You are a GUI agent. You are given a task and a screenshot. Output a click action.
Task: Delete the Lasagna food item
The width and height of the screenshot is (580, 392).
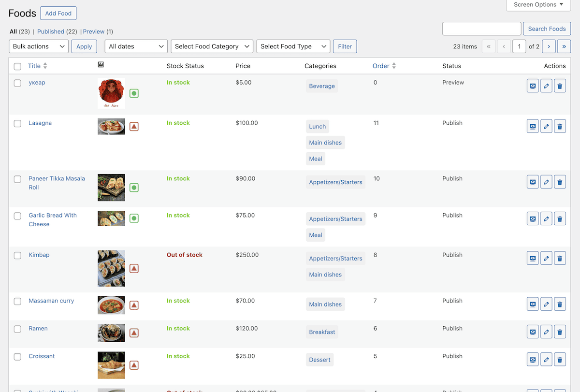[x=560, y=127]
